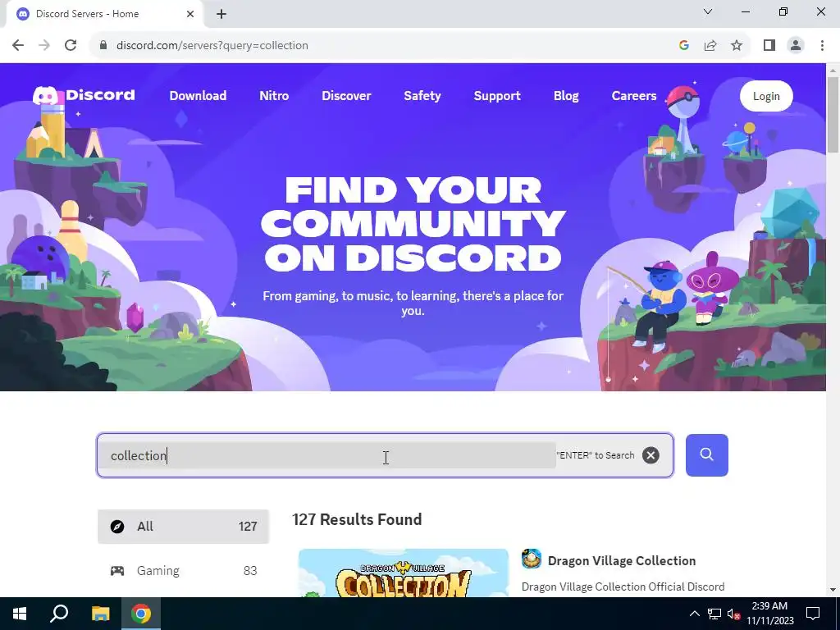Image resolution: width=840 pixels, height=630 pixels.
Task: Click the Dragon Village Collection server avatar
Action: point(532,559)
